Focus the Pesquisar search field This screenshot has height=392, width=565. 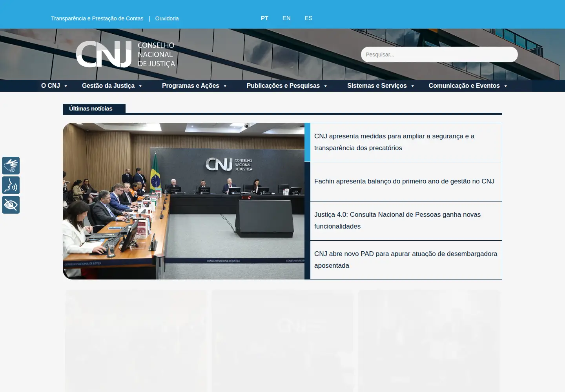439,54
